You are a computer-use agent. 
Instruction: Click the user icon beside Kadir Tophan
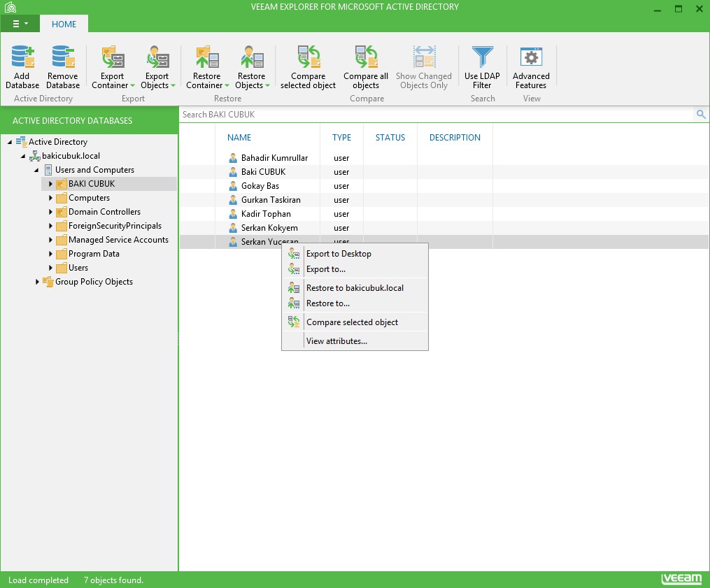pos(233,214)
